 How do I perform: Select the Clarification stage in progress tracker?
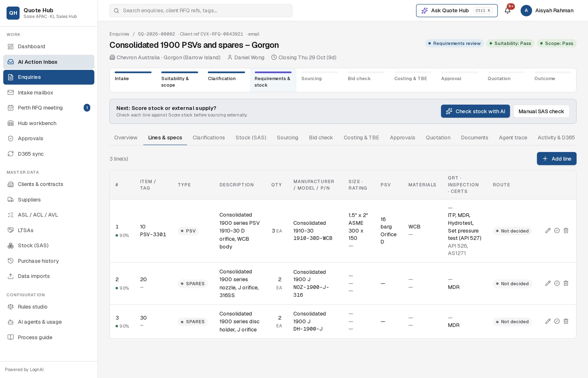[226, 80]
